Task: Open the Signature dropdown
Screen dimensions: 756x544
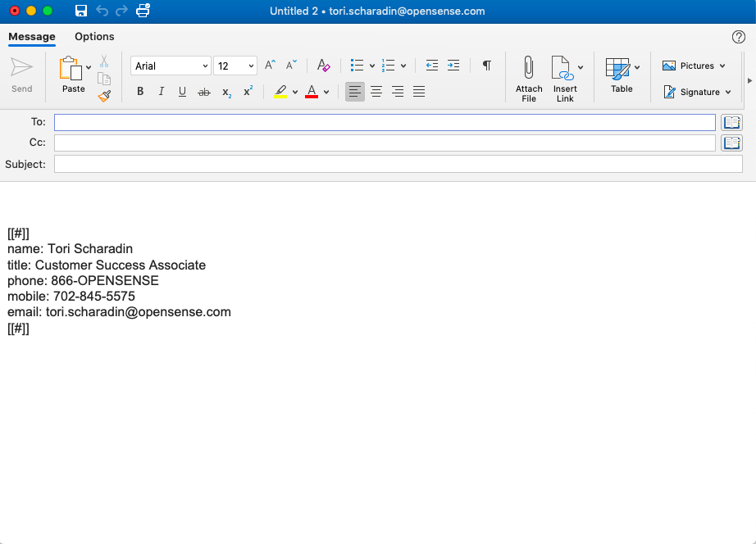Action: 697,92
